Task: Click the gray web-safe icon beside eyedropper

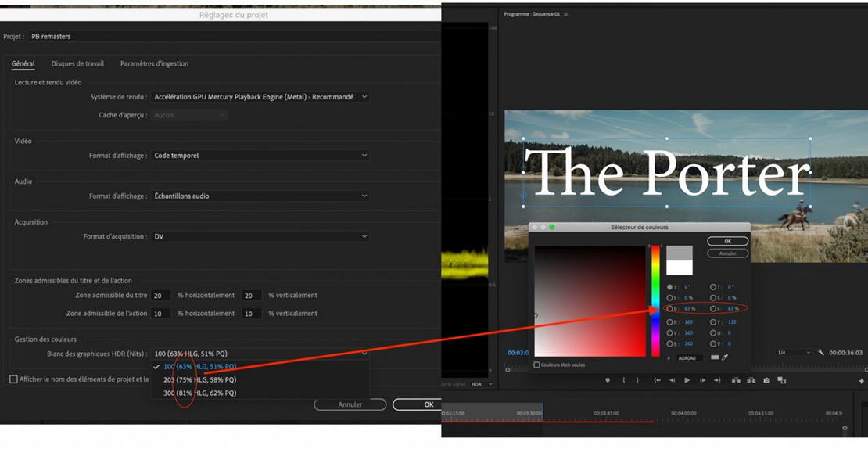Action: [x=715, y=357]
